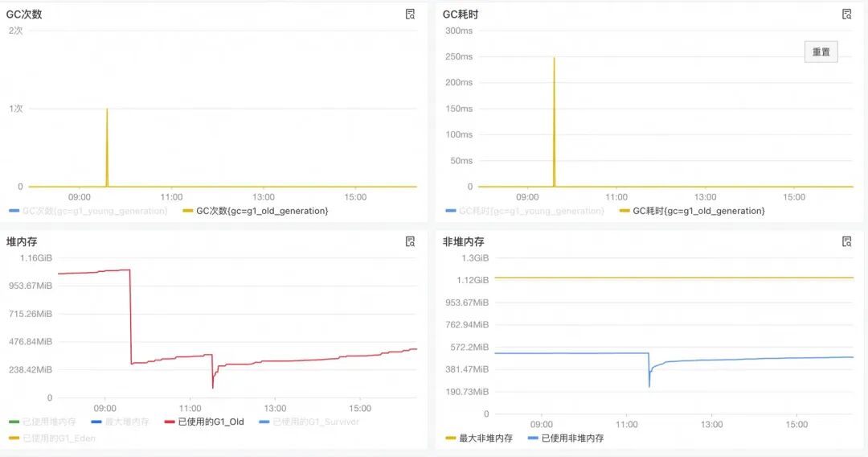Click 250ms axis label in GC耗时 chart
The width and height of the screenshot is (868, 457).
pos(459,56)
